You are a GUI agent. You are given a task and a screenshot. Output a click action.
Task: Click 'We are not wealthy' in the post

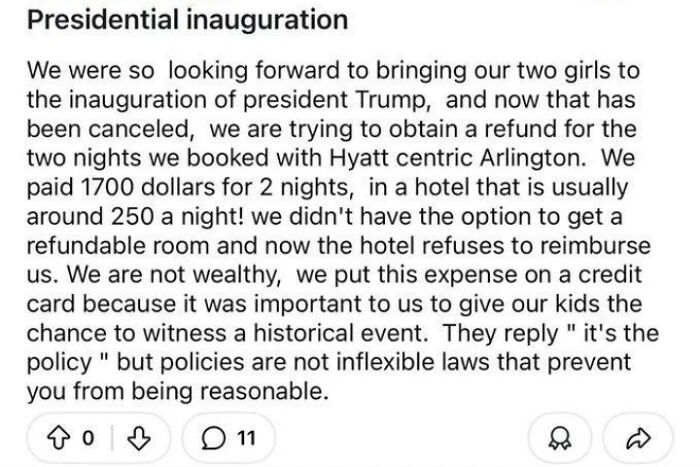(x=190, y=276)
